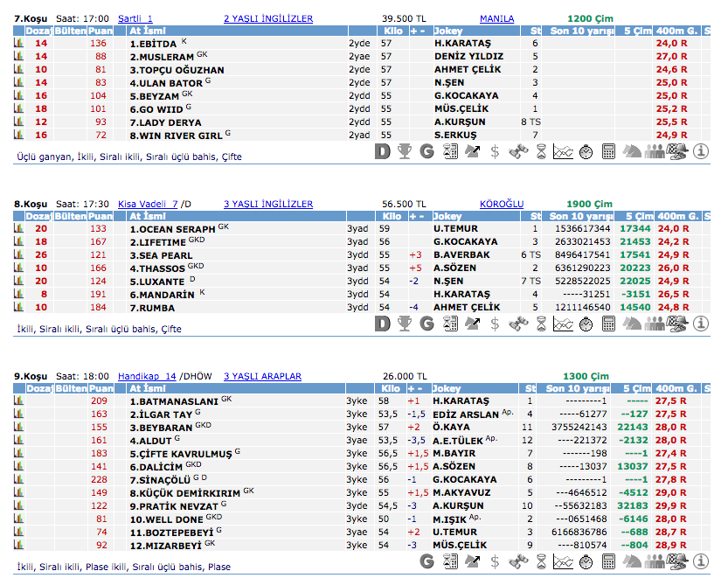Image resolution: width=728 pixels, height=585 pixels.
Task: Click the dollar sign icon under race 7
Action: (496, 151)
